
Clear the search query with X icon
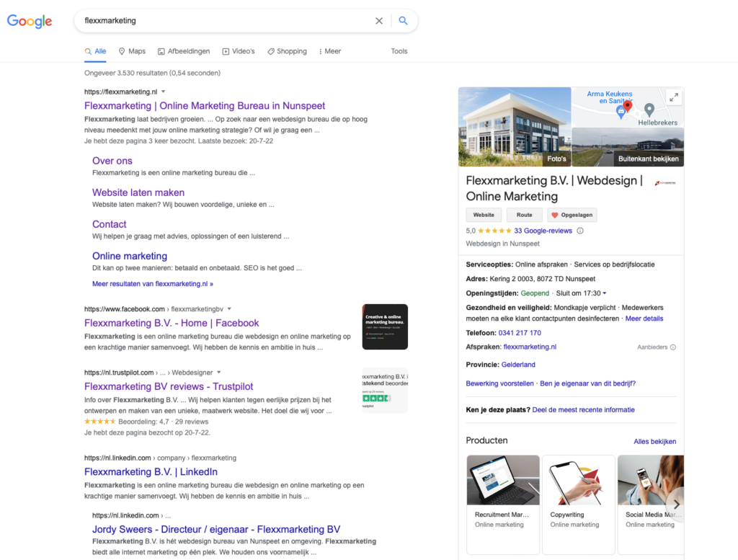[379, 21]
